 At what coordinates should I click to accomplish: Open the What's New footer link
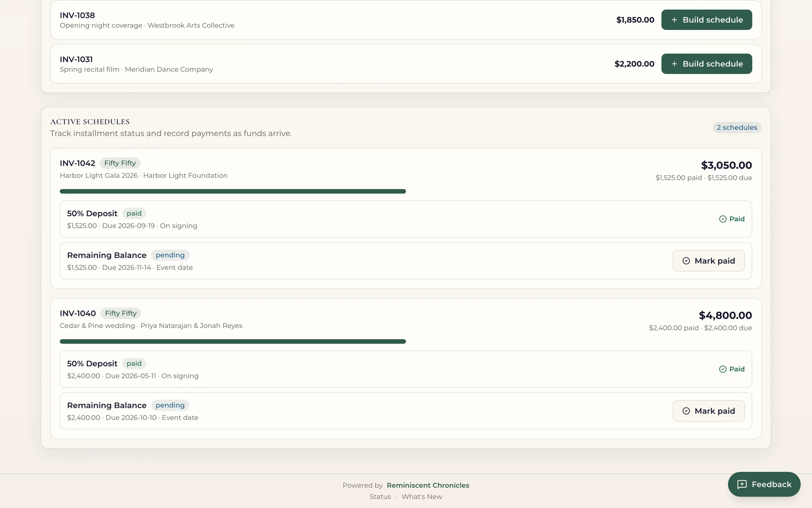pyautogui.click(x=422, y=497)
